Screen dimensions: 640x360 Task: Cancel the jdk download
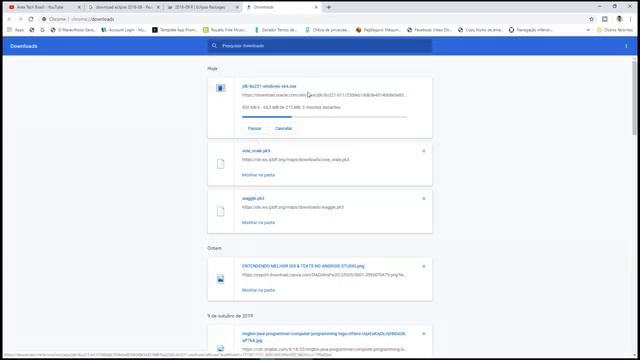click(283, 128)
